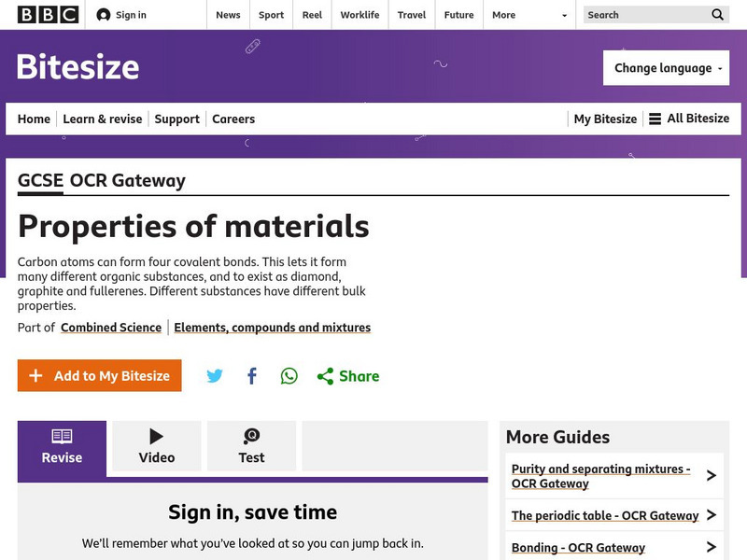Open Purity and separating mixtures - OCR Gateway
747x560 pixels.
tap(600, 476)
